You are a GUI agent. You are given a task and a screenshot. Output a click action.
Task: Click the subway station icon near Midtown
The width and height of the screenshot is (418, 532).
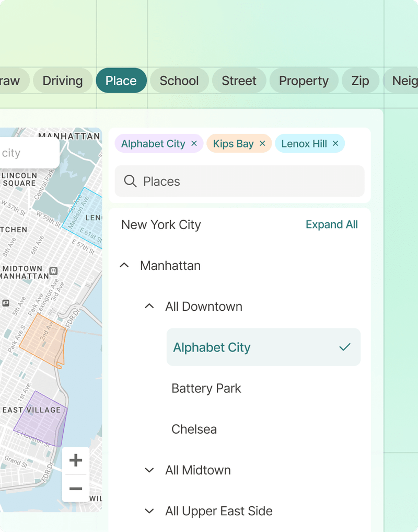pyautogui.click(x=53, y=271)
